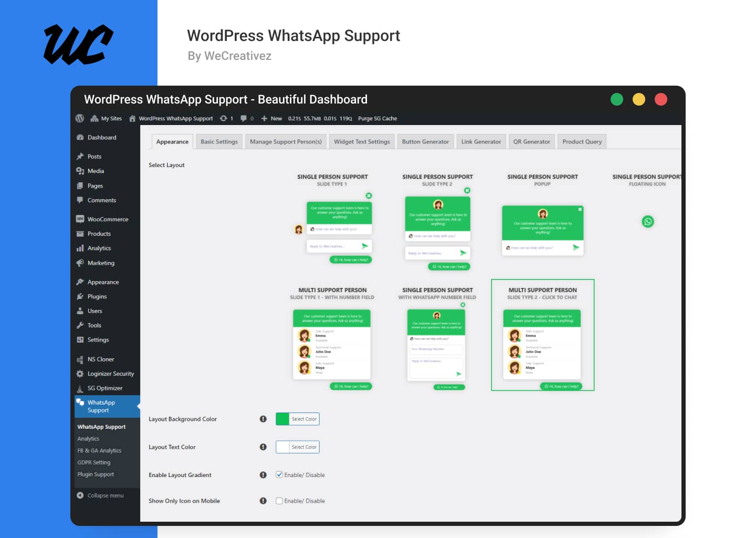Open Loginizer Security gear icon
This screenshot has height=538, width=756.
click(80, 374)
